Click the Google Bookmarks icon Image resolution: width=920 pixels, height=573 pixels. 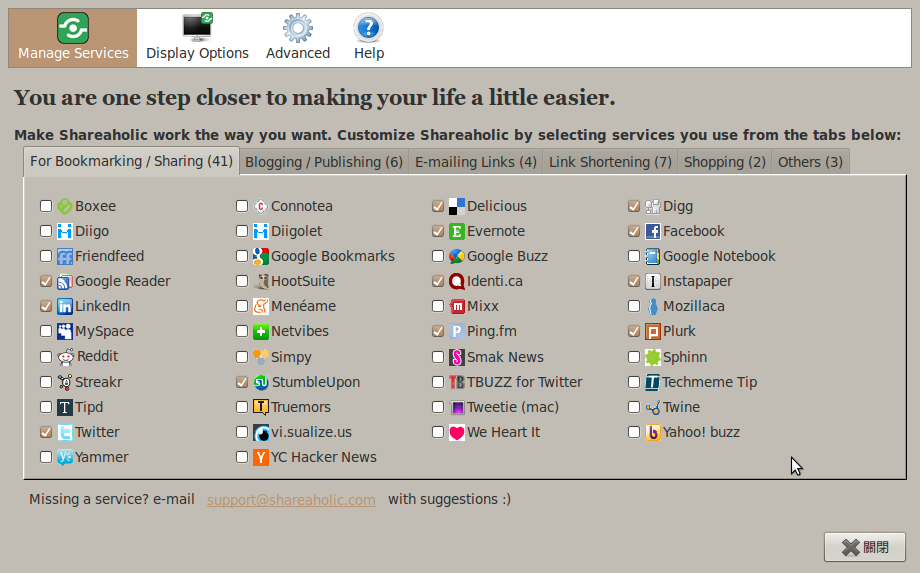261,256
